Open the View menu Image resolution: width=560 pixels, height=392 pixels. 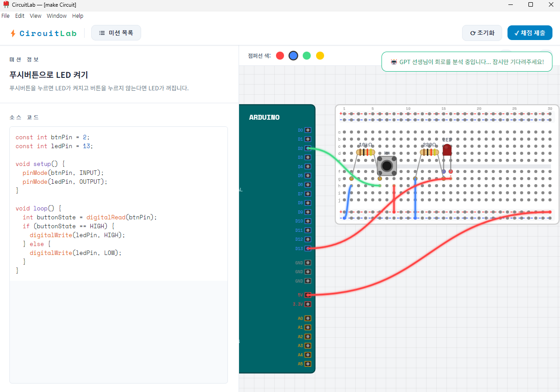pyautogui.click(x=36, y=16)
